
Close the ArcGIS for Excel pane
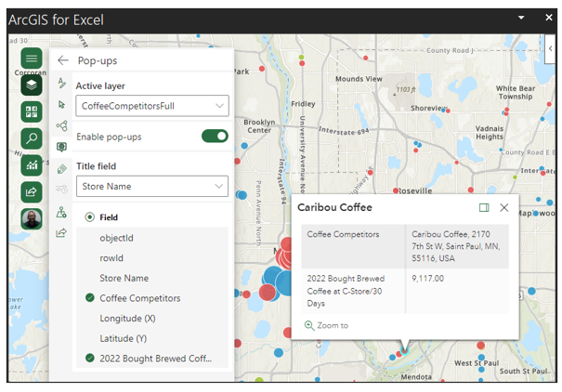click(549, 18)
